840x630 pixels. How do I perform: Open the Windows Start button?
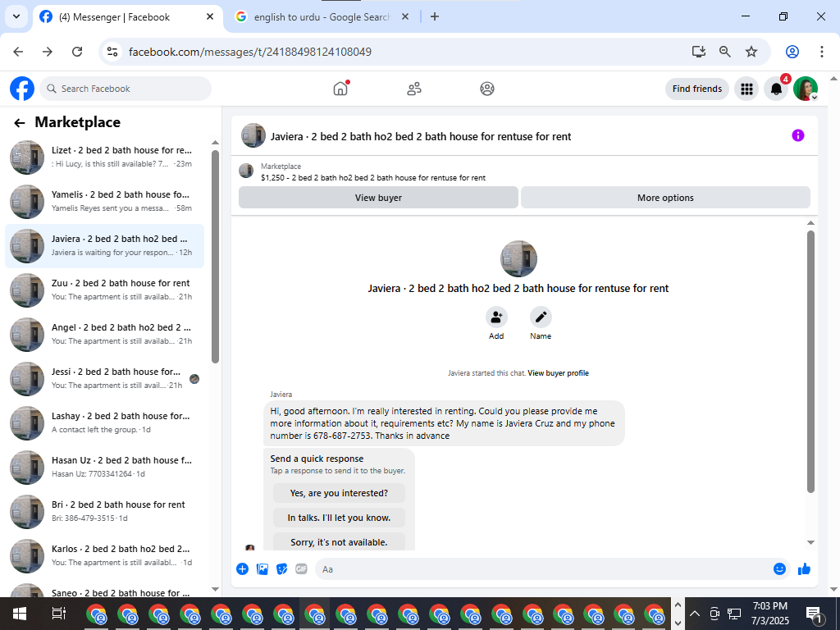tap(20, 614)
